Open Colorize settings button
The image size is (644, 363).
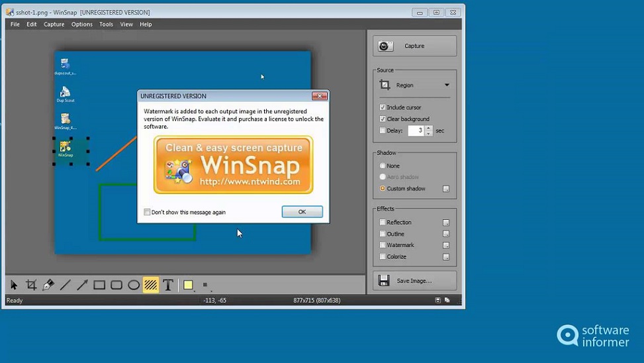446,257
